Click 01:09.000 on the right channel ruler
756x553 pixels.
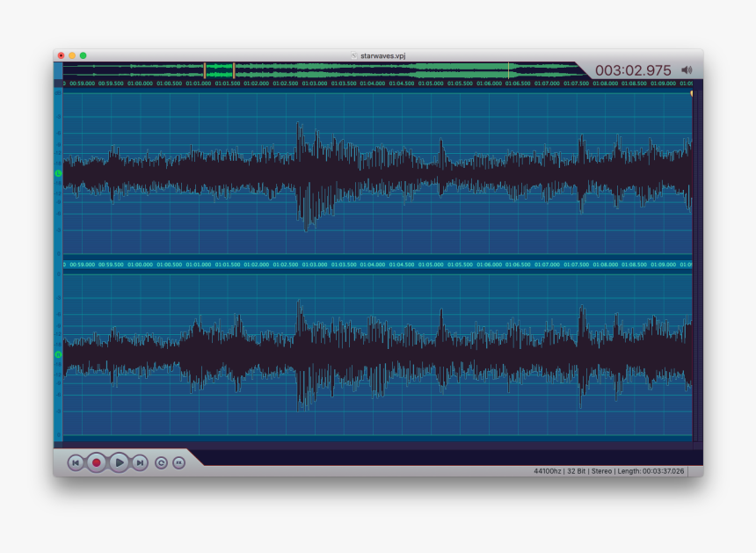(663, 265)
